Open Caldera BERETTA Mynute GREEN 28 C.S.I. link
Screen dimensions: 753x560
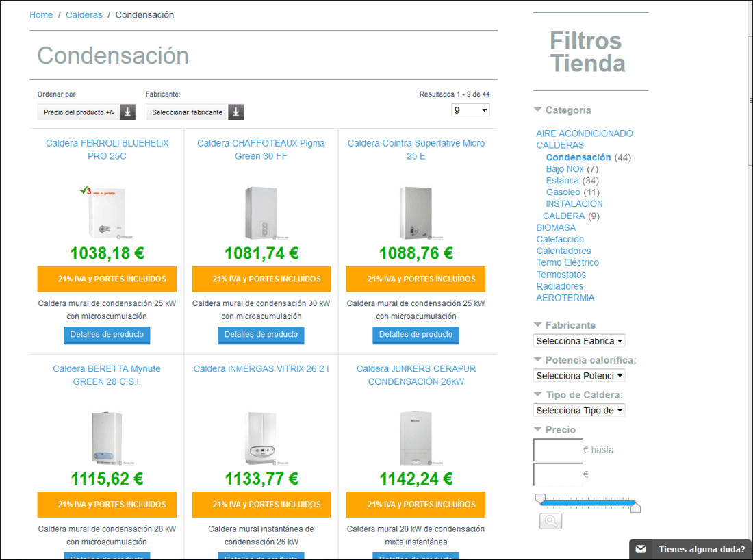click(x=107, y=375)
